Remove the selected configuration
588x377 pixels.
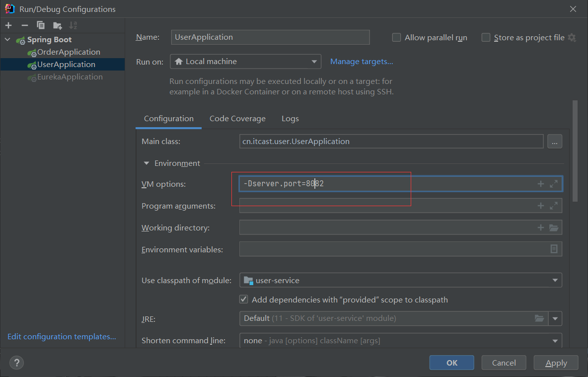[x=25, y=25]
